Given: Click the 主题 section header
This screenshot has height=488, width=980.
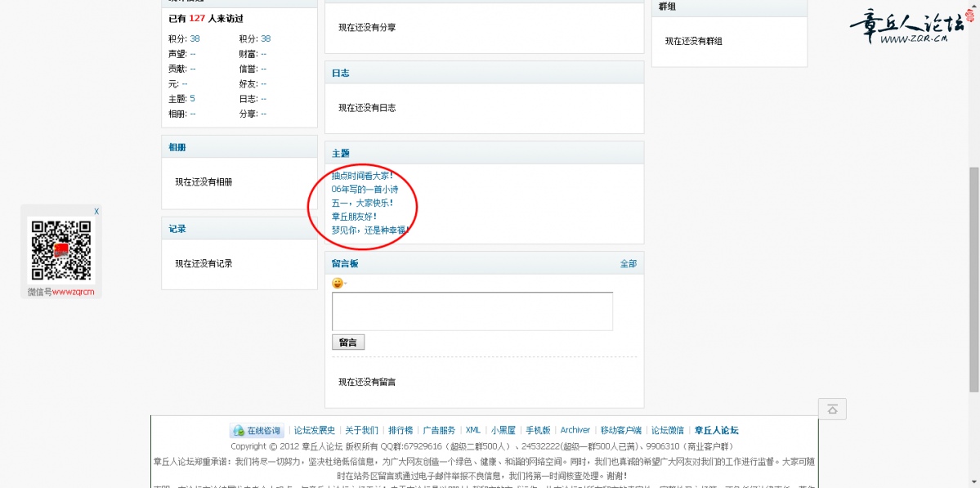Looking at the screenshot, I should click(485, 153).
